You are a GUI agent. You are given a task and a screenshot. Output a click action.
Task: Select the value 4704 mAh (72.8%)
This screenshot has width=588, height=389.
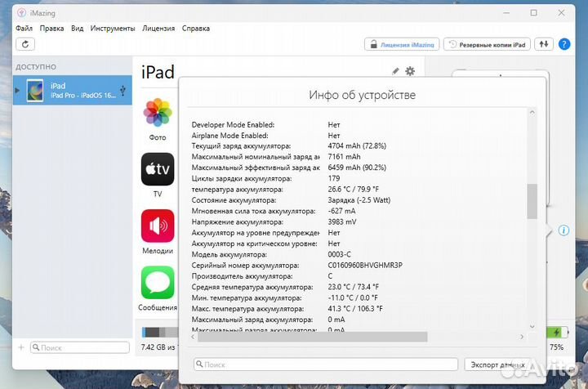point(357,146)
